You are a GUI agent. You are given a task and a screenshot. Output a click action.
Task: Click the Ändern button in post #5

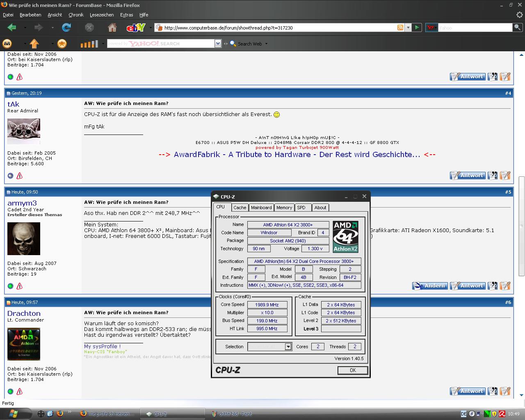click(429, 286)
